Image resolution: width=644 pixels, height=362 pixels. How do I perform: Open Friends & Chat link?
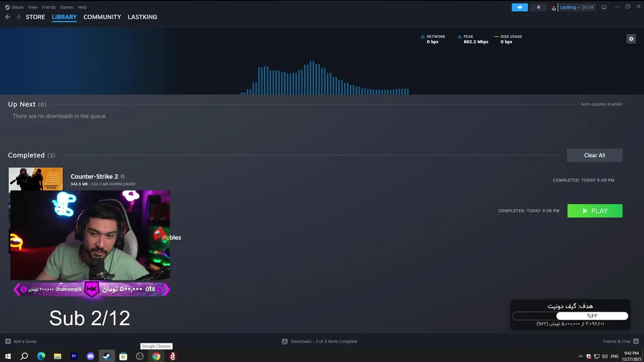[x=616, y=341]
